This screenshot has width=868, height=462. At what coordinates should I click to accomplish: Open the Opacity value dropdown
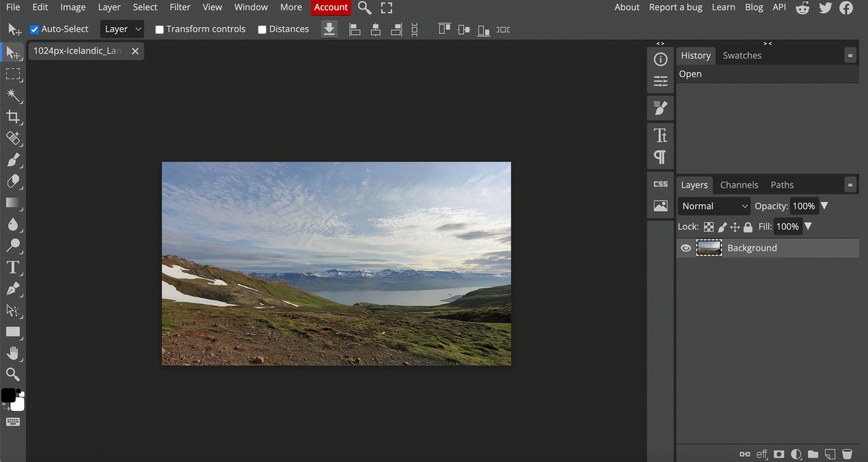pyautogui.click(x=825, y=206)
